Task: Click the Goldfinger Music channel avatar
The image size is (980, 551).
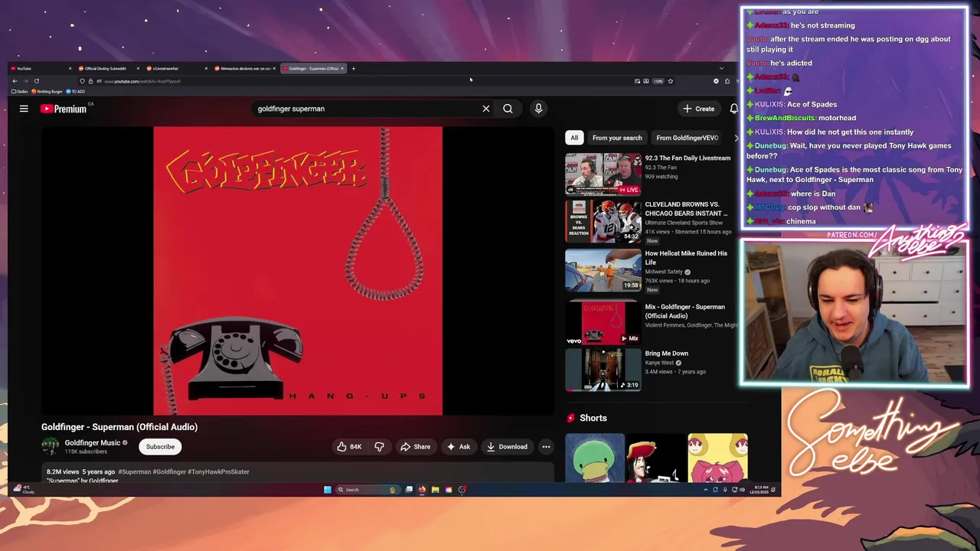Action: tap(50, 446)
